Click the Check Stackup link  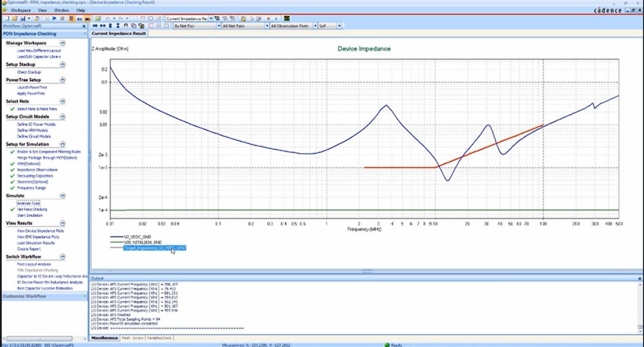coord(29,72)
